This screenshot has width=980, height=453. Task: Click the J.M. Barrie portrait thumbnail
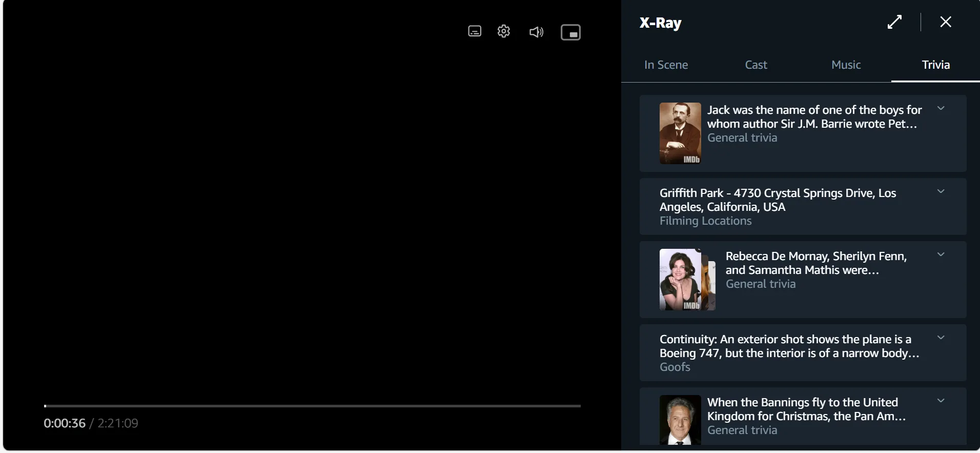(680, 133)
